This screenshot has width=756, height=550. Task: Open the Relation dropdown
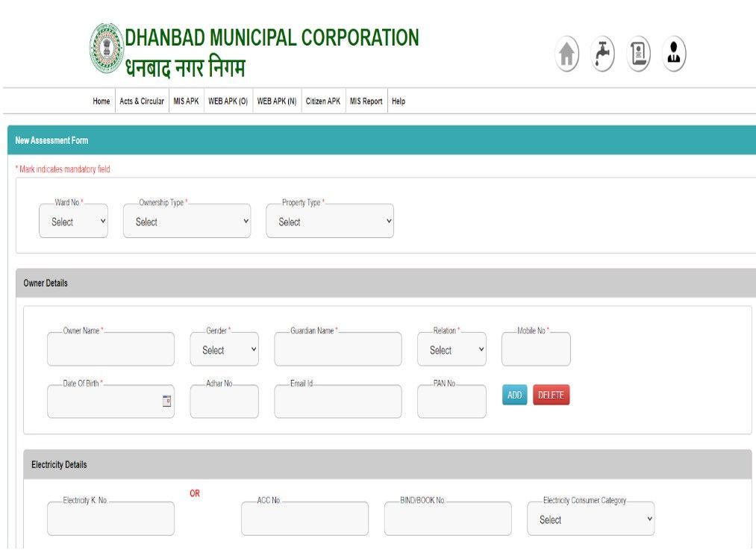pos(452,349)
